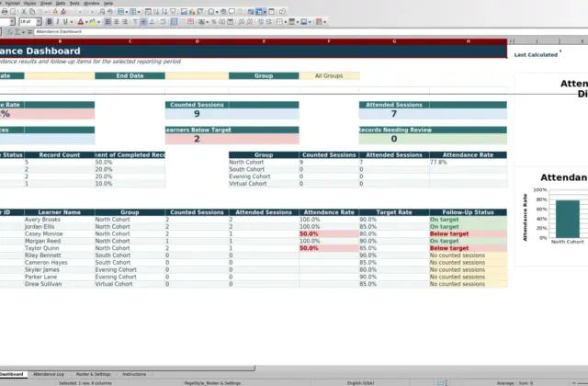Click the Align Left icon
This screenshot has height=386, width=588.
click(107, 22)
